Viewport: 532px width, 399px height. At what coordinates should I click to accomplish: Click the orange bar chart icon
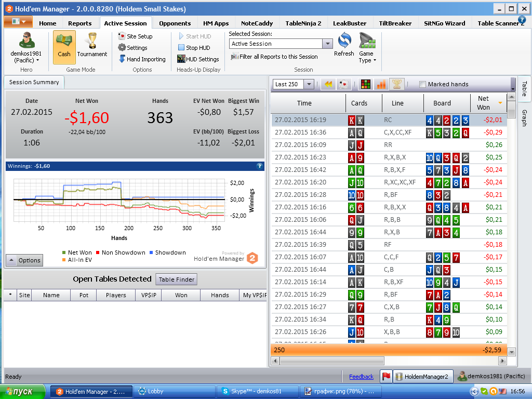coord(381,84)
